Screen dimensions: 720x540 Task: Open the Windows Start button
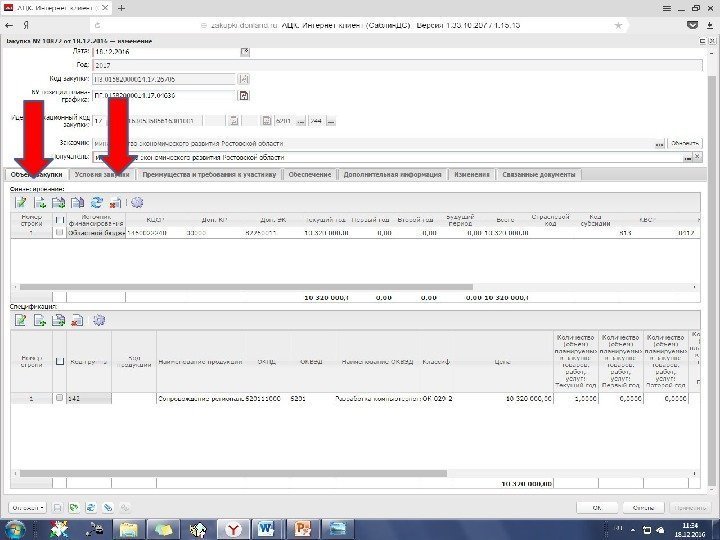(15, 529)
